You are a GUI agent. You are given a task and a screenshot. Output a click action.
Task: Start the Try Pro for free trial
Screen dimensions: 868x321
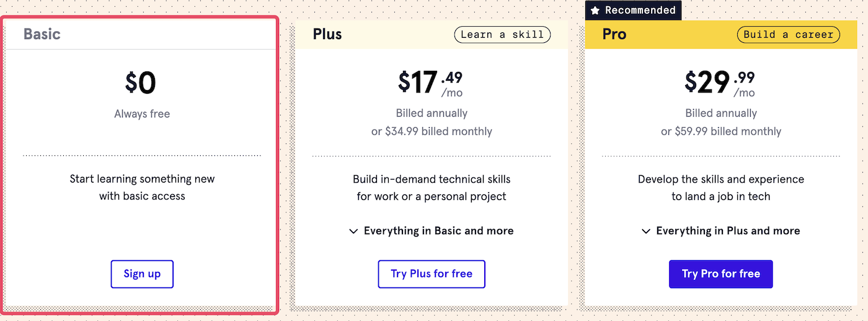click(721, 274)
